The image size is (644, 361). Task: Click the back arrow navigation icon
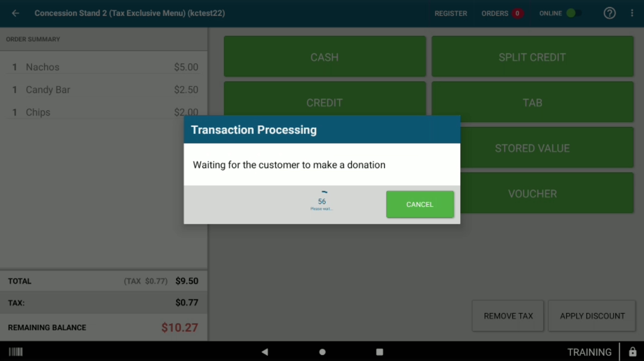point(16,13)
